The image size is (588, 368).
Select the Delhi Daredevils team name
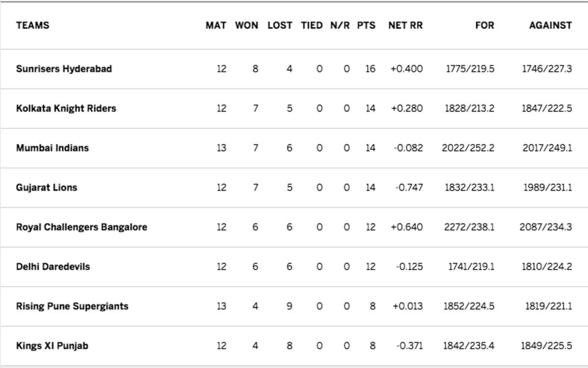53,267
